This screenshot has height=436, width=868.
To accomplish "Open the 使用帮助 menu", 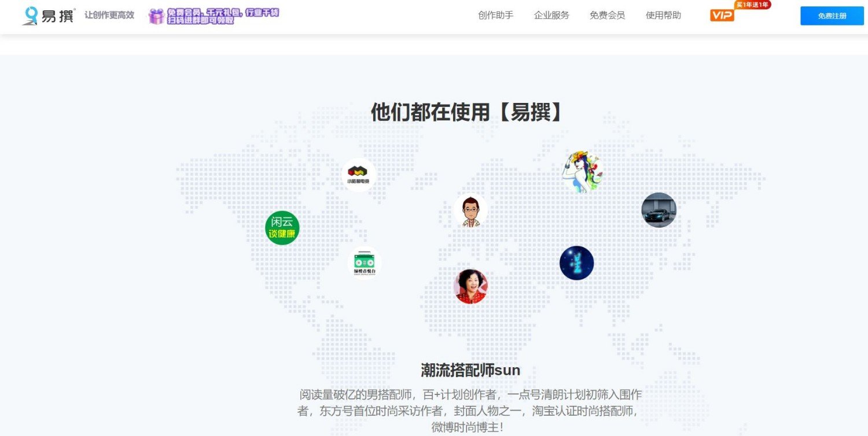I will 662,15.
